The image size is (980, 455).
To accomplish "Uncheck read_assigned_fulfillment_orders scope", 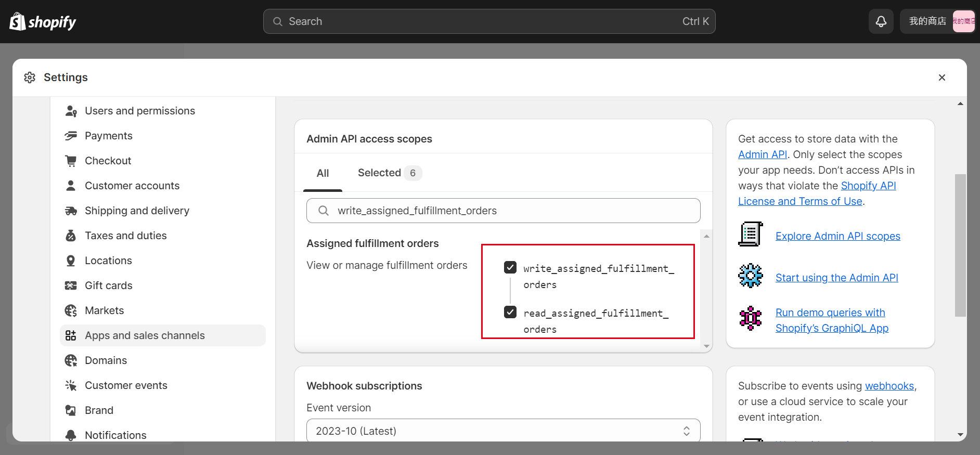I will click(x=510, y=312).
